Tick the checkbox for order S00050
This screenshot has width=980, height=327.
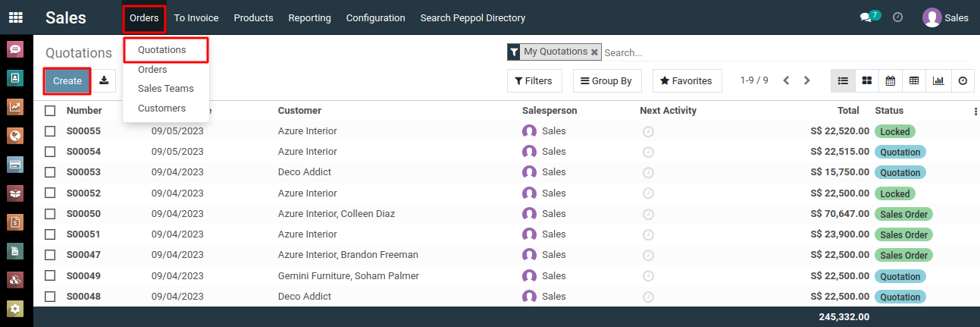(x=50, y=214)
